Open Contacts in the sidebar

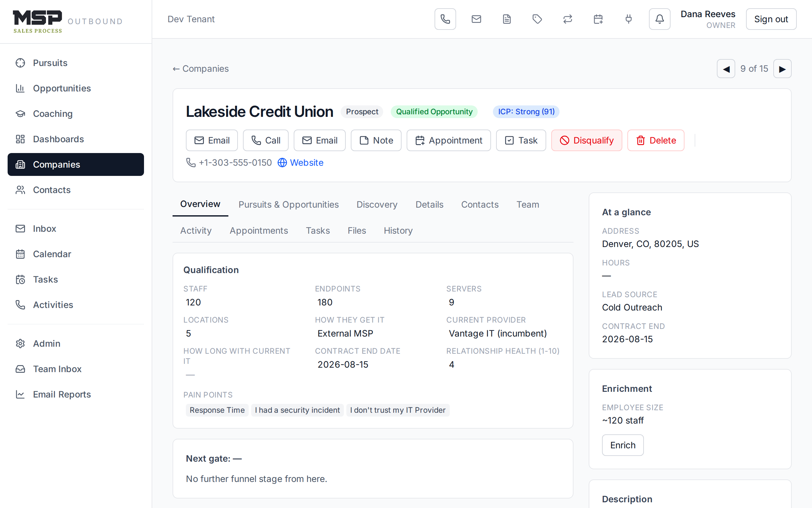(x=76, y=190)
